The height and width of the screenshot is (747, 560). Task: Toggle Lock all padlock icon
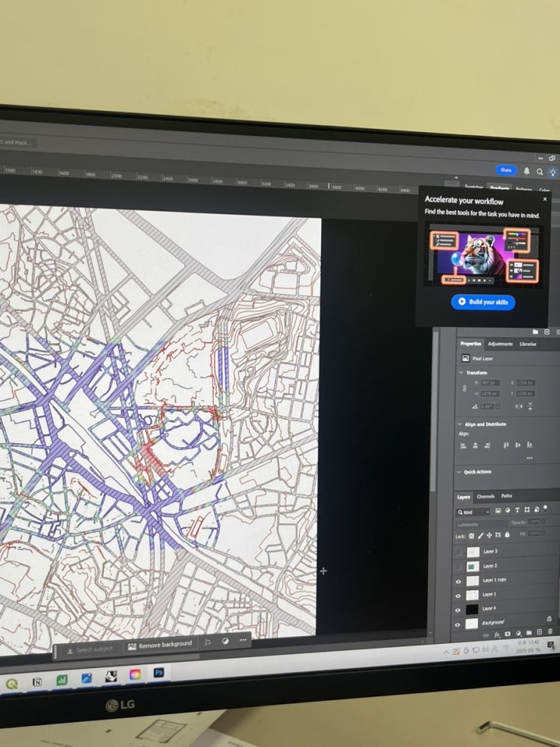[506, 535]
